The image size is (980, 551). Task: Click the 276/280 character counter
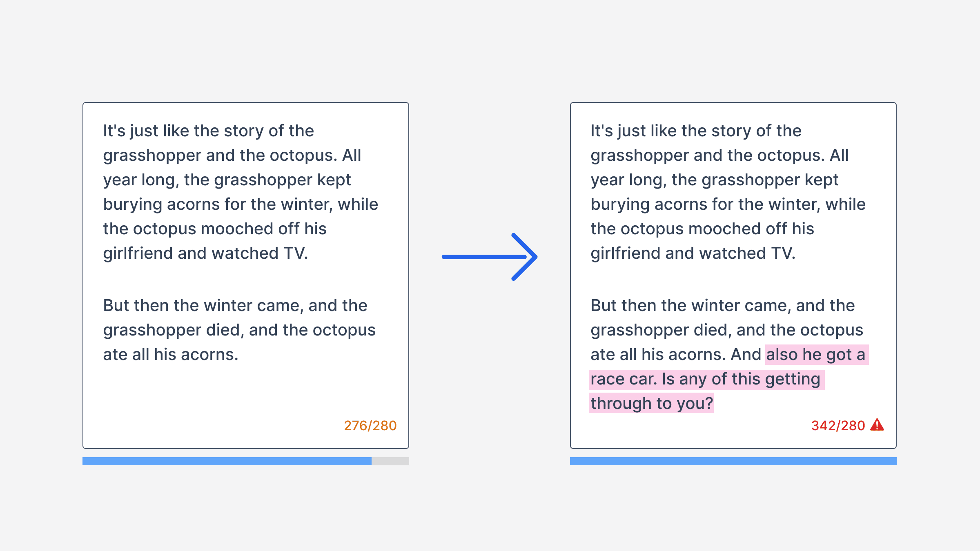[x=370, y=426]
